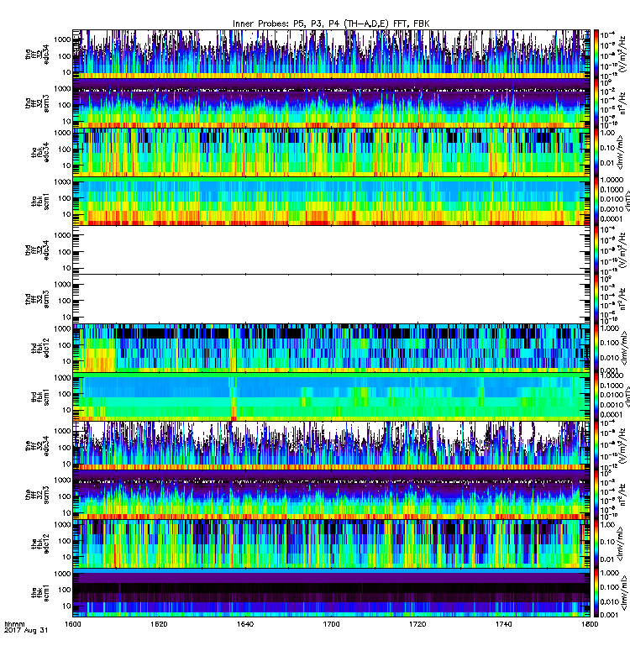Screen dimensions: 630x672
Task: Click the 'the fff 32 scm3' panel label
Action: point(37,495)
